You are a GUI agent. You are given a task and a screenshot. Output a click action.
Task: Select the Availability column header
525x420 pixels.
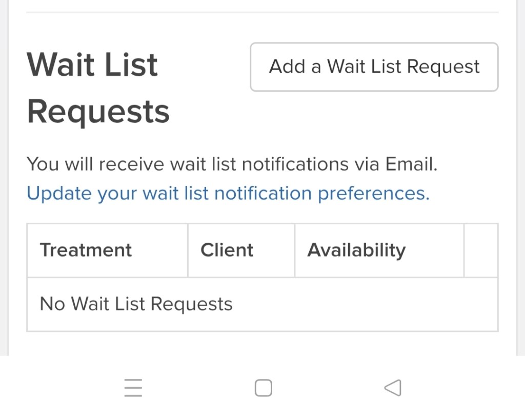click(x=356, y=250)
